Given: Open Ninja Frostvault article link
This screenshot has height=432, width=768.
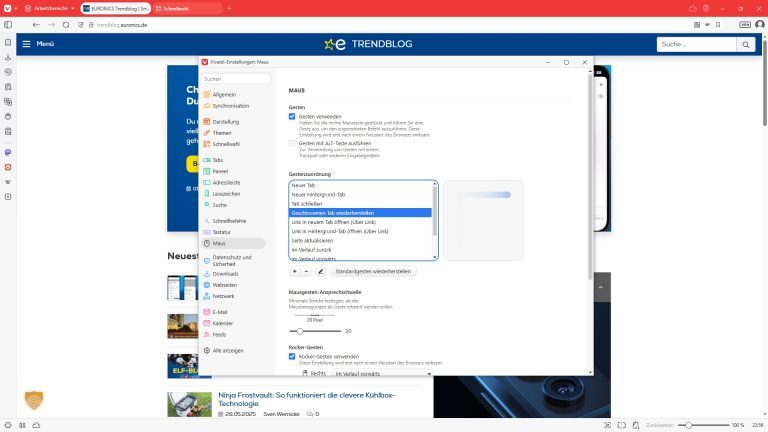Looking at the screenshot, I should tap(307, 399).
